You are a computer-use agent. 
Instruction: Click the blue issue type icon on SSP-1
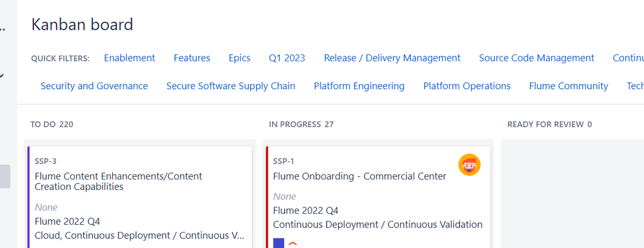(279, 243)
